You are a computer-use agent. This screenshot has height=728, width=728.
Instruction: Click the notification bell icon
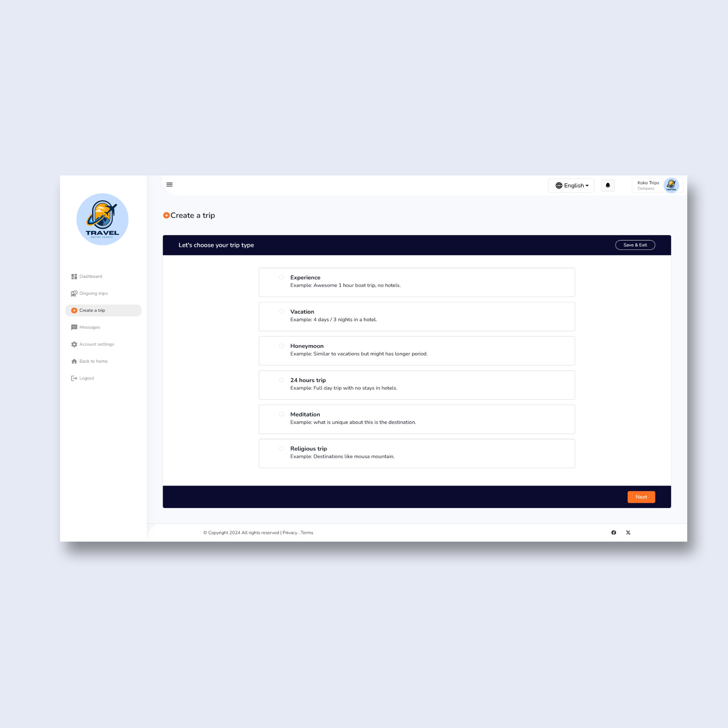point(607,185)
